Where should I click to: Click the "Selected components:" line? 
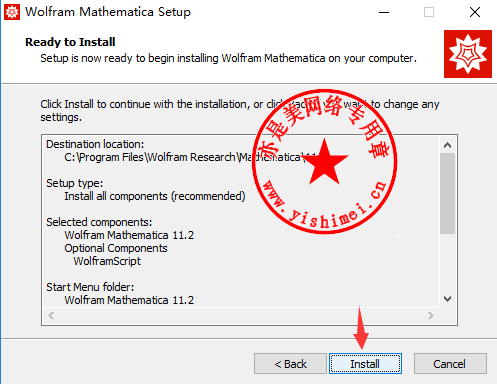pyautogui.click(x=99, y=222)
